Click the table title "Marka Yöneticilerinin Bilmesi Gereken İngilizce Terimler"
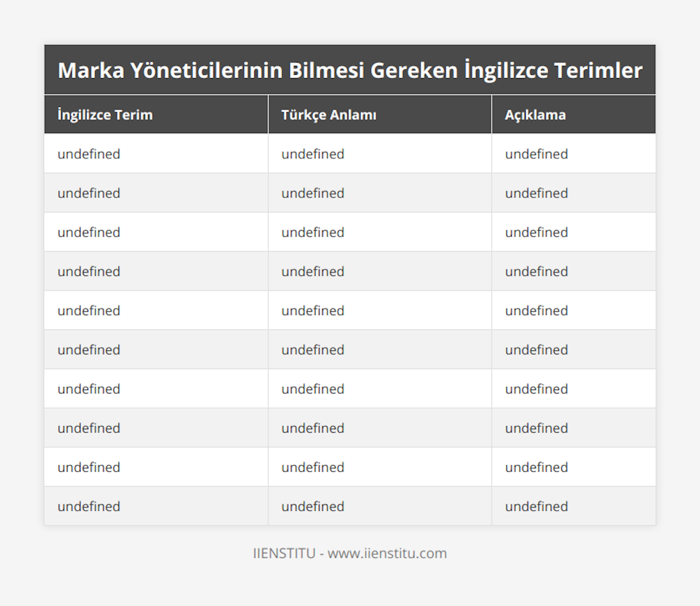Screen dimensions: 700x606 point(350,71)
